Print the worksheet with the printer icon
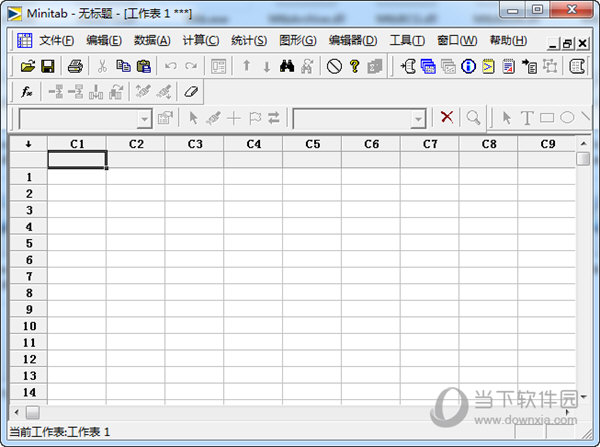Screen dimensions: 600x447 pyautogui.click(x=75, y=67)
